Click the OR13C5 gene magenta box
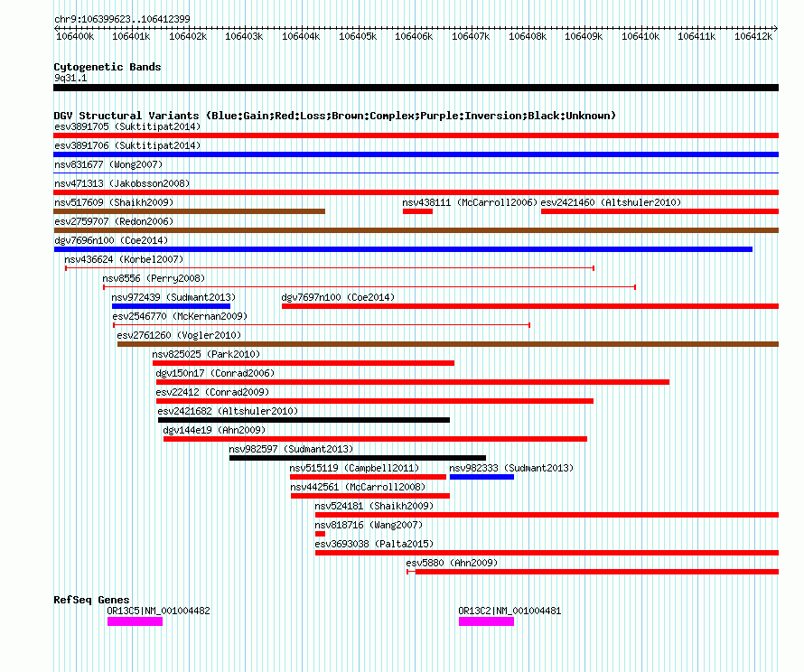The image size is (804, 672). click(135, 621)
